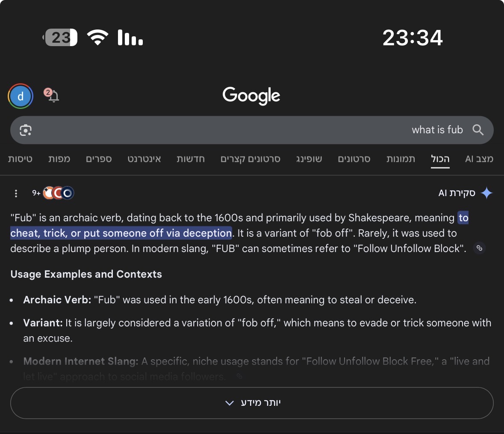
Task: Click the 'Archaic Verb:' bullet label
Action: [x=57, y=300]
